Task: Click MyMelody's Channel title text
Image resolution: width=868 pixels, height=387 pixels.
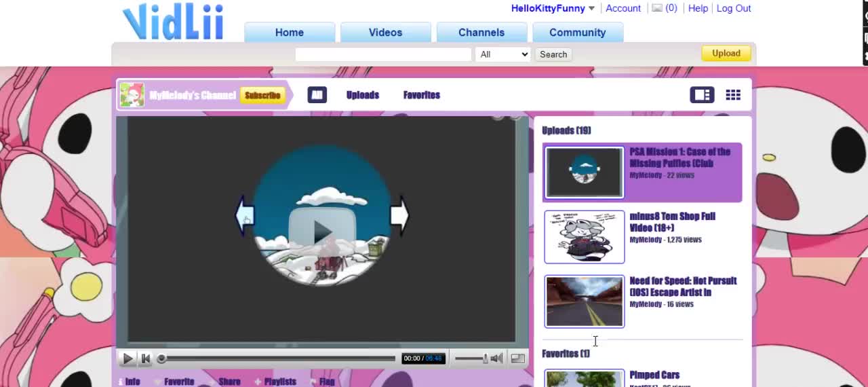Action: pos(193,95)
